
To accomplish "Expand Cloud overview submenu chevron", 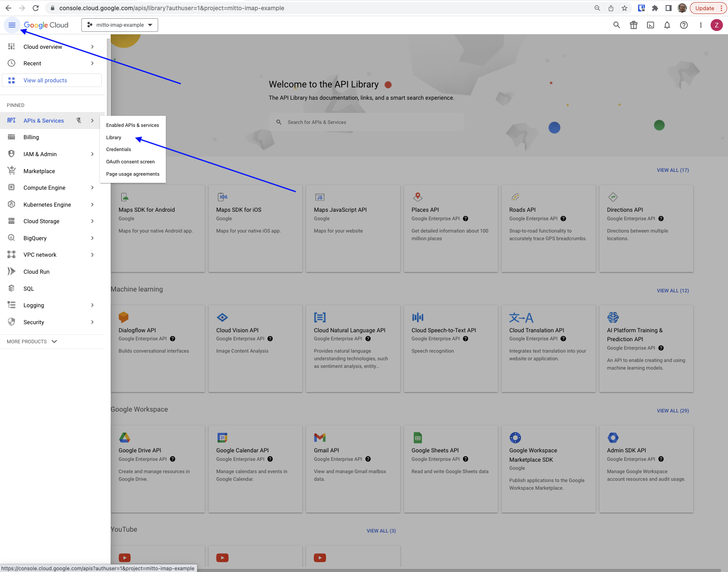I will pos(92,47).
